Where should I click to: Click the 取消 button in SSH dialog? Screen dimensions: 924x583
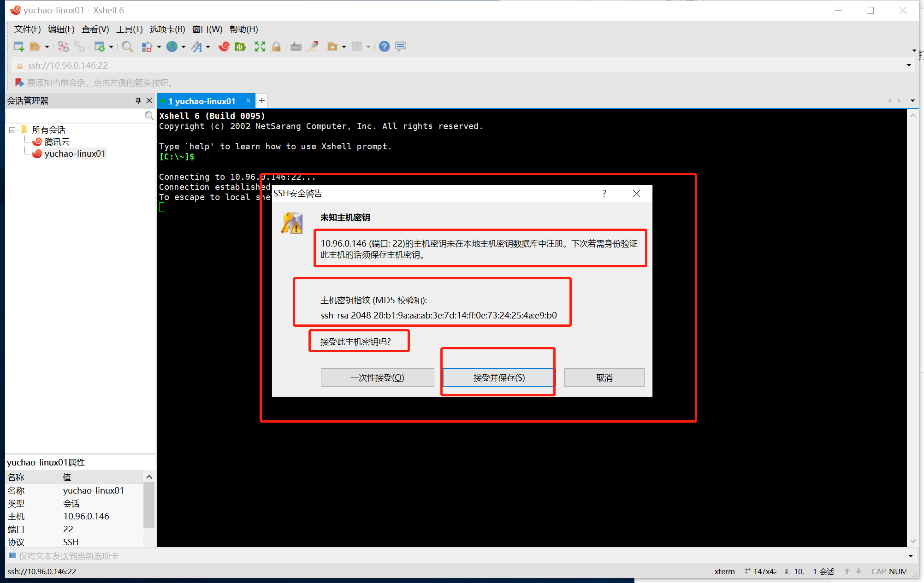tap(604, 377)
